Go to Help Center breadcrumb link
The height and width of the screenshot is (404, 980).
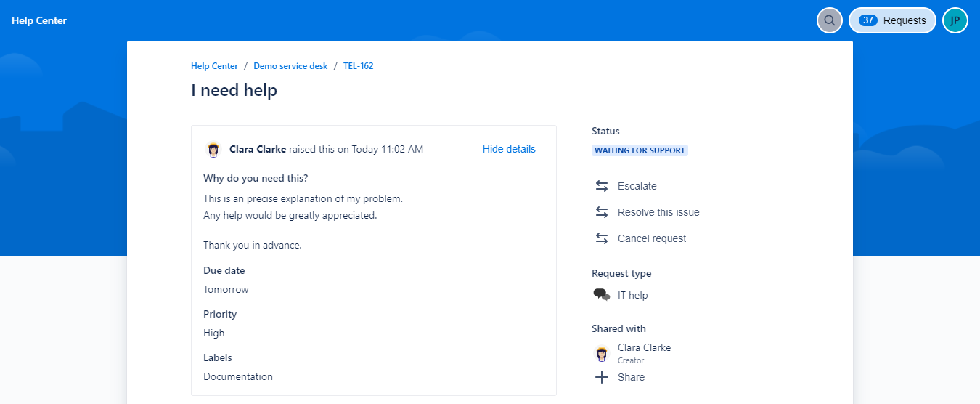(214, 66)
